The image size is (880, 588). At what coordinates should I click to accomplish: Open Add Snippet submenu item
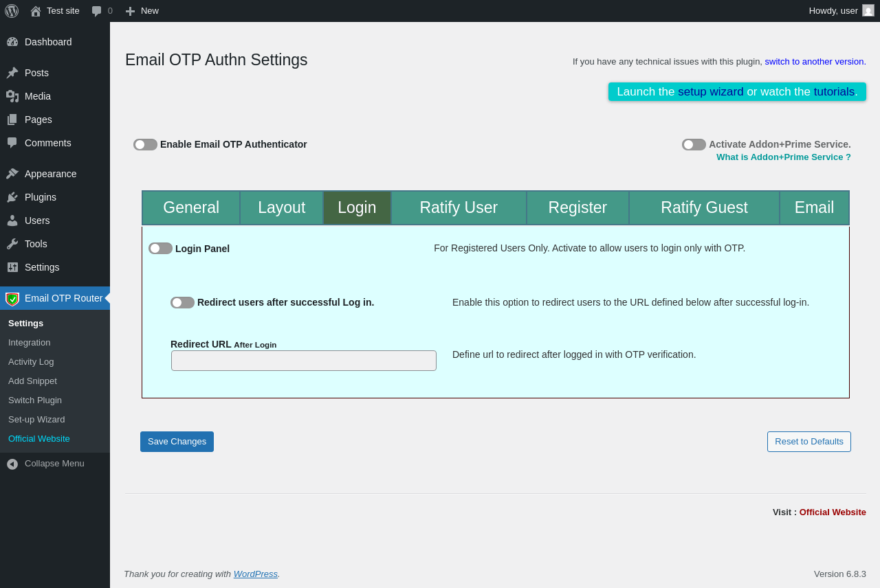[x=55, y=381]
